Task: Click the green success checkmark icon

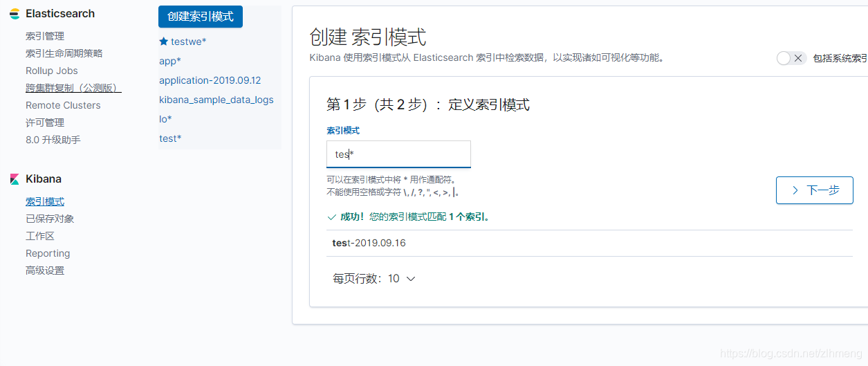Action: point(332,217)
